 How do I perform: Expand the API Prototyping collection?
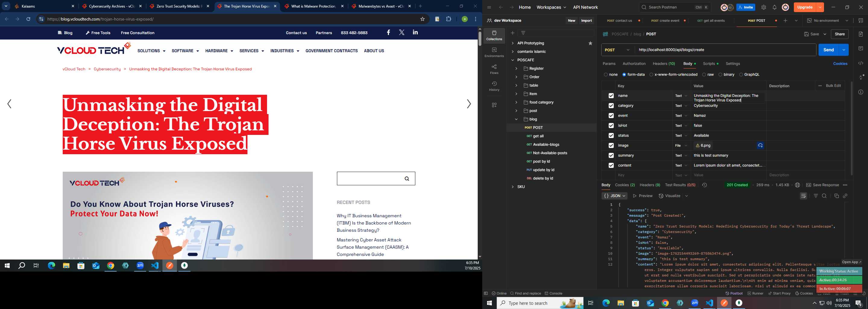tap(512, 43)
